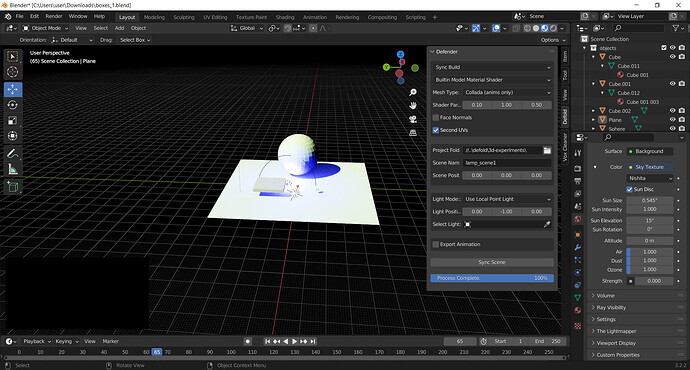Hide Cube.002 with its eye icon

tap(672, 111)
